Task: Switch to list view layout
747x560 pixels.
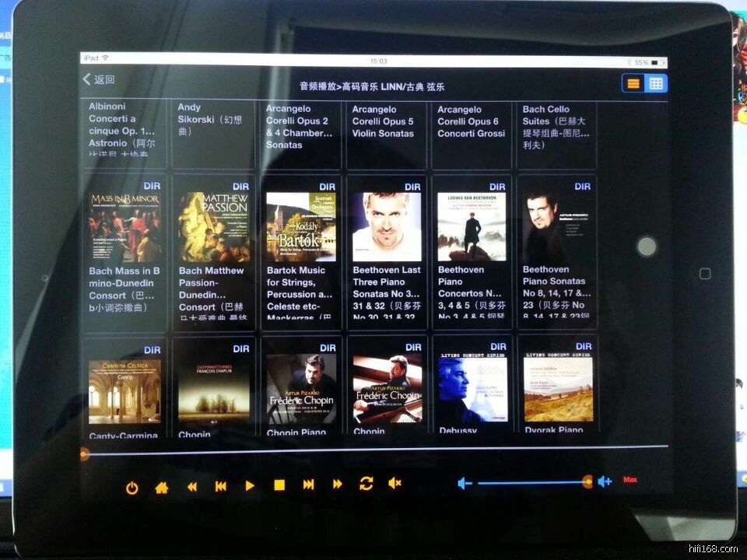Action: [633, 83]
